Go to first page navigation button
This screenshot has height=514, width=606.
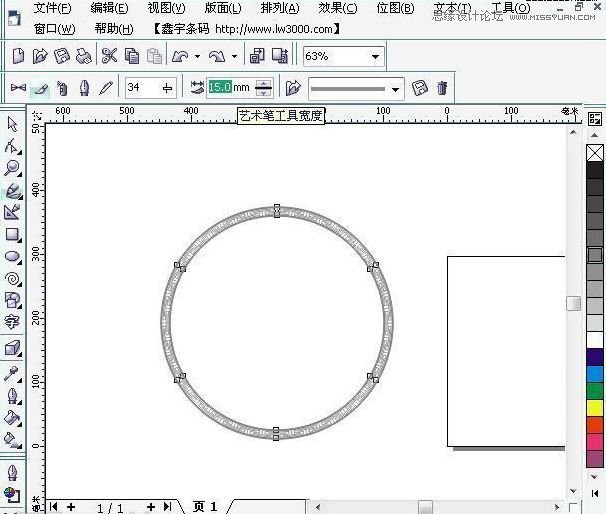coord(54,506)
